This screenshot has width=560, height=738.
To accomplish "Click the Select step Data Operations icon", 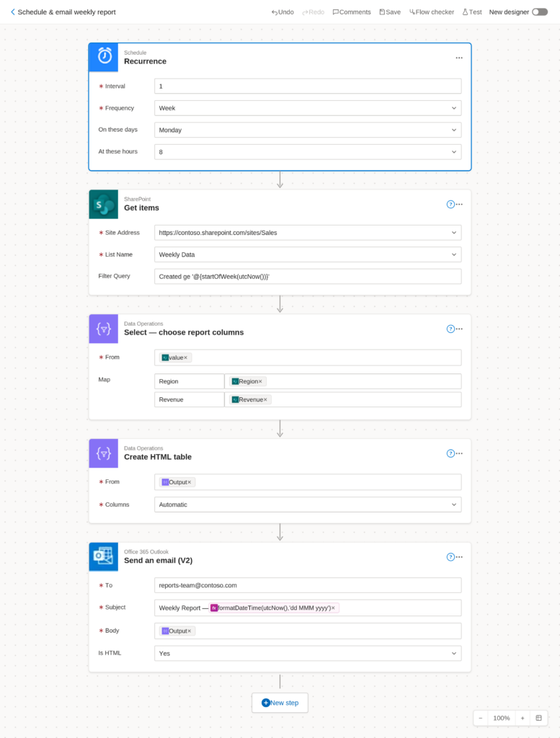I will click(x=104, y=329).
